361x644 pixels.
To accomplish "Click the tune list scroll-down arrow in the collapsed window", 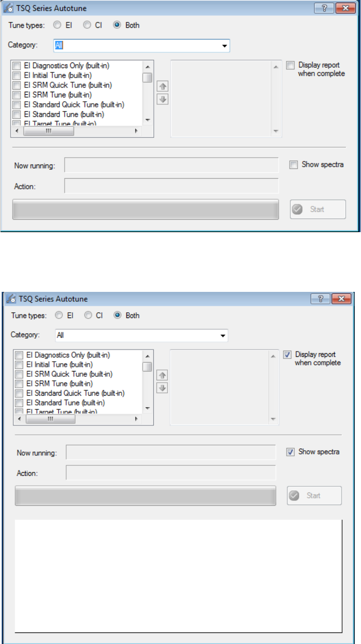I will pos(147,120).
